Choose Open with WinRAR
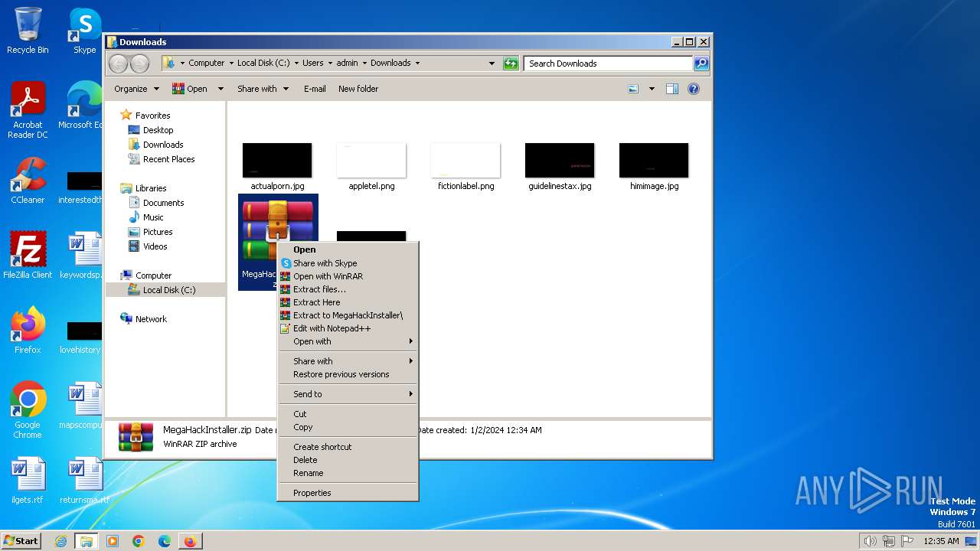The height and width of the screenshot is (551, 980). point(348,276)
